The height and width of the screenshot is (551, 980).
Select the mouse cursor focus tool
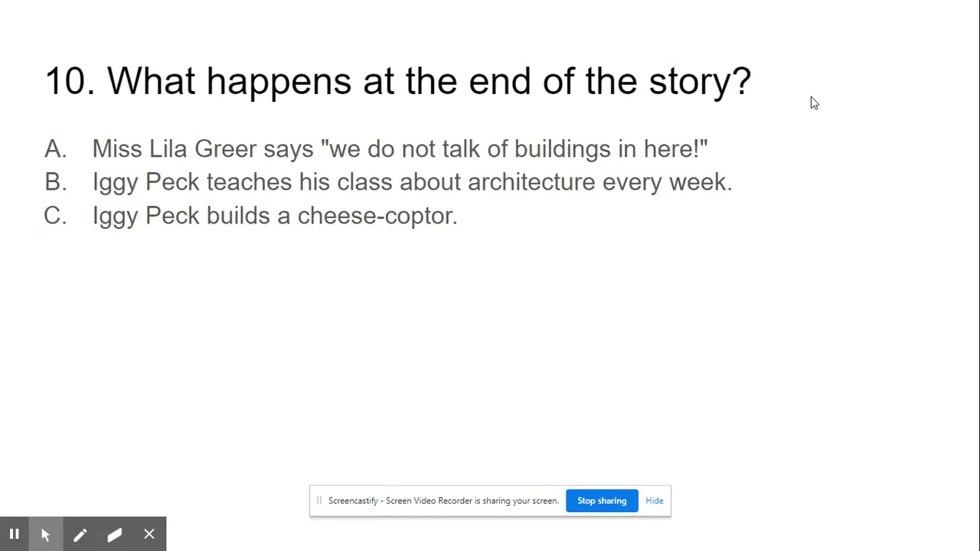[x=45, y=534]
